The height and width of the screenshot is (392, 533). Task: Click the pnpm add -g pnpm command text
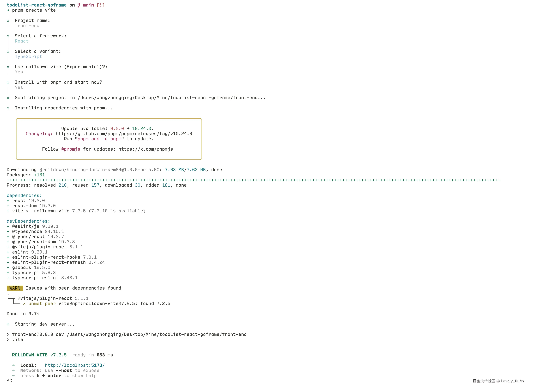[x=99, y=139]
